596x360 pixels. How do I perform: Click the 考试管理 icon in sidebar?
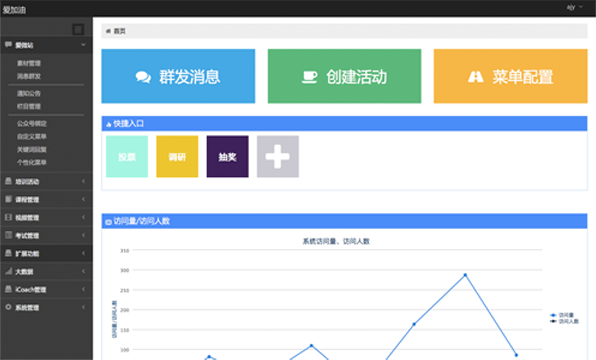8,235
